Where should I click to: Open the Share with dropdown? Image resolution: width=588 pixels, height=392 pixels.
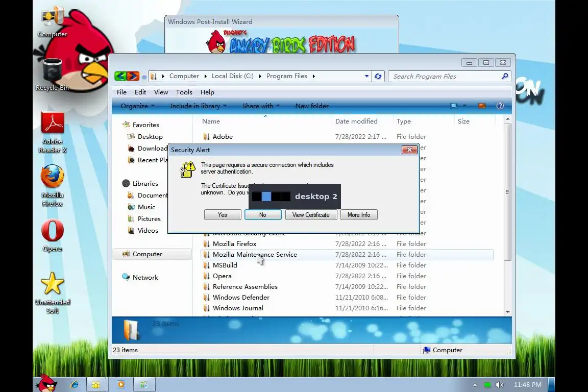(261, 106)
